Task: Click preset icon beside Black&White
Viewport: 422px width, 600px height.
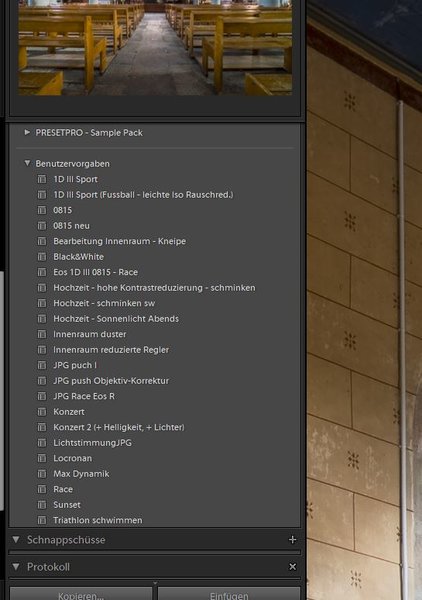Action: click(42, 257)
